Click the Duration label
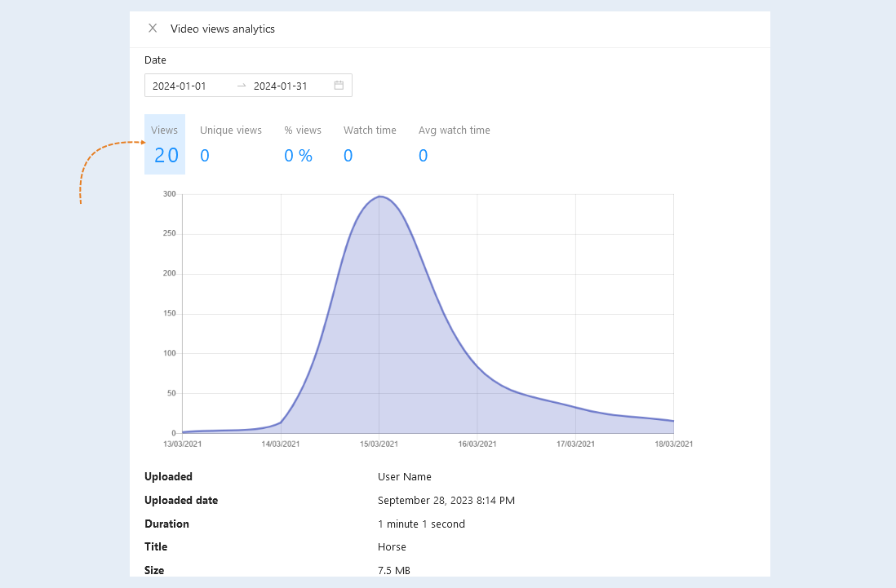 [x=166, y=524]
